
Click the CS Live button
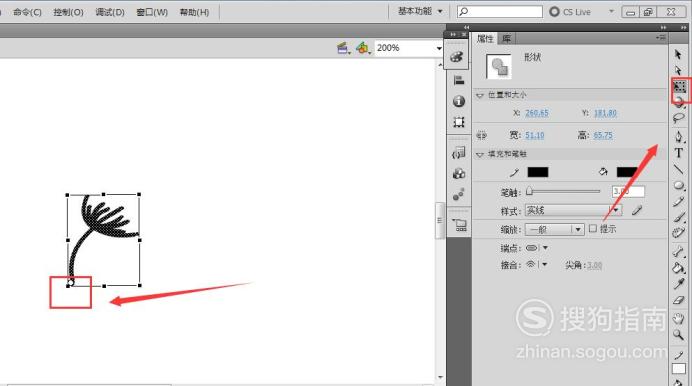click(x=570, y=12)
